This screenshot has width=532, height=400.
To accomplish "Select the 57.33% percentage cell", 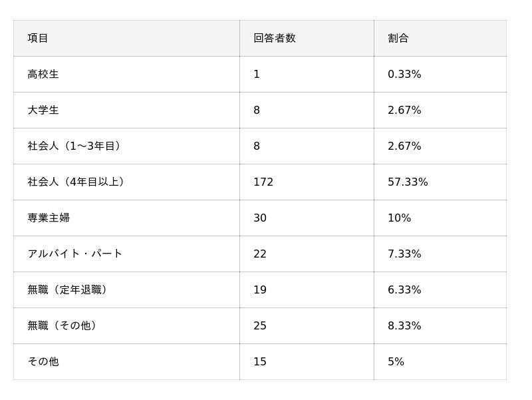I will point(408,182).
